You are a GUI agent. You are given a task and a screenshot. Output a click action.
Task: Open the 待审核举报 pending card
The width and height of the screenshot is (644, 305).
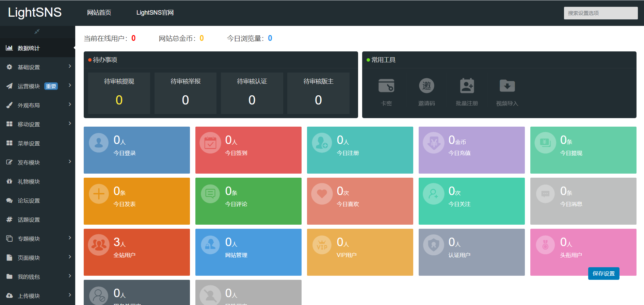tap(186, 93)
